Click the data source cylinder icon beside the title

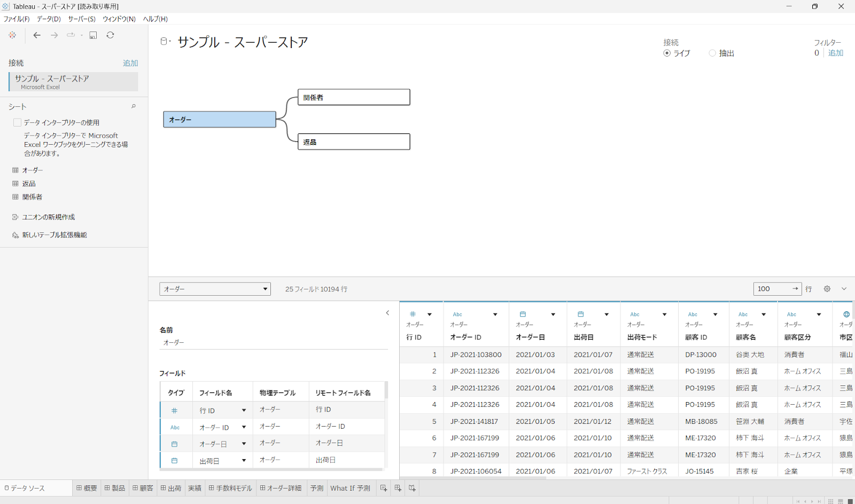pos(164,41)
